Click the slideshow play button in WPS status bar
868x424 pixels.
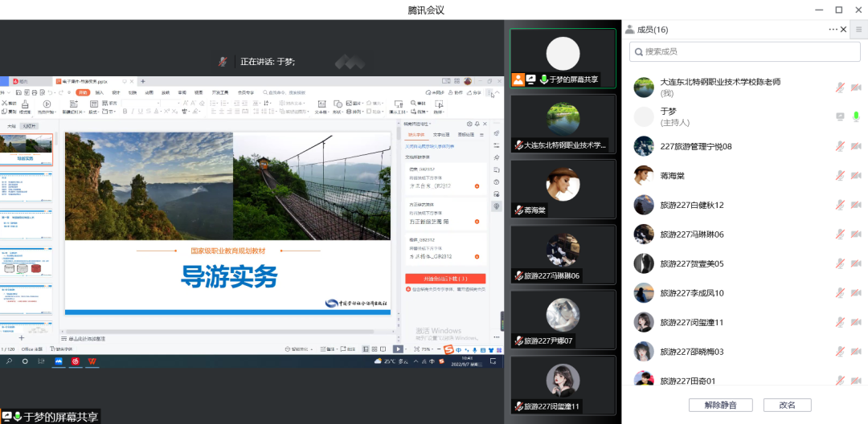(397, 349)
